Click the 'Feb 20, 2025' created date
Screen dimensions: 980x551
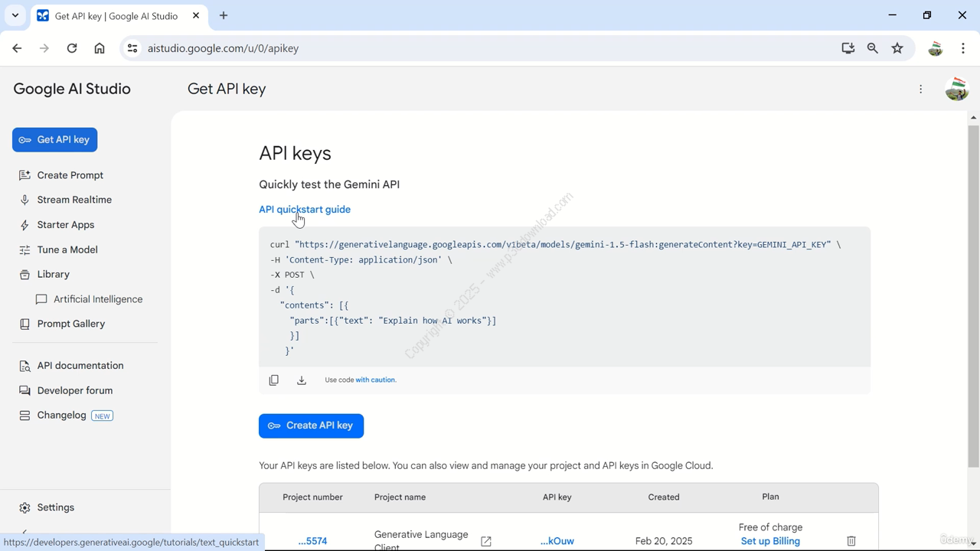click(x=663, y=541)
